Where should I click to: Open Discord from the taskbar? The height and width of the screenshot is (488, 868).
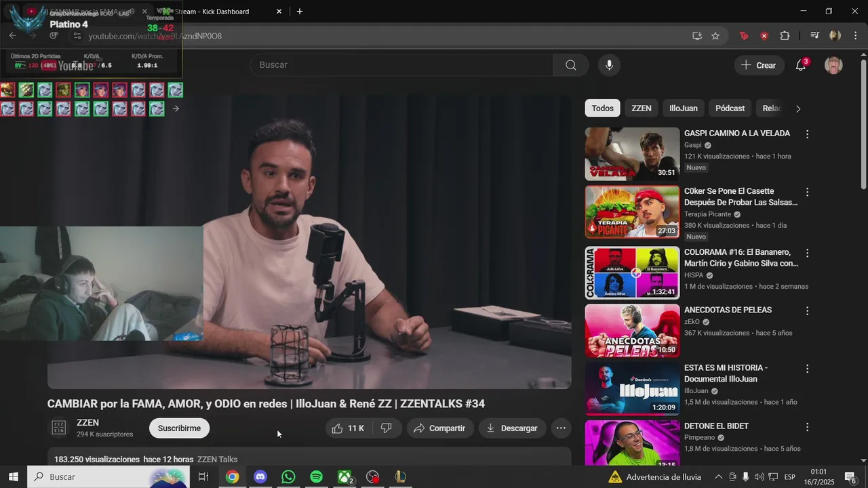[x=260, y=477]
